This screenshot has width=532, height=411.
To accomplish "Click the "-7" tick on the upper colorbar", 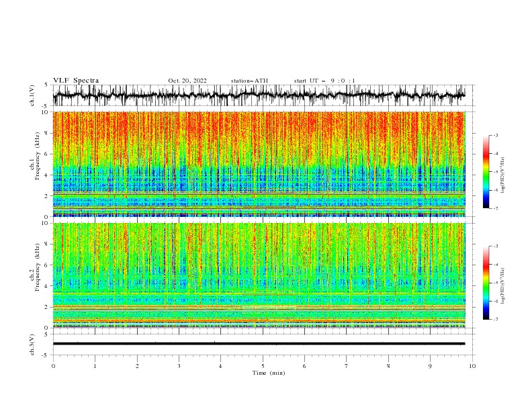I will pyautogui.click(x=496, y=208).
